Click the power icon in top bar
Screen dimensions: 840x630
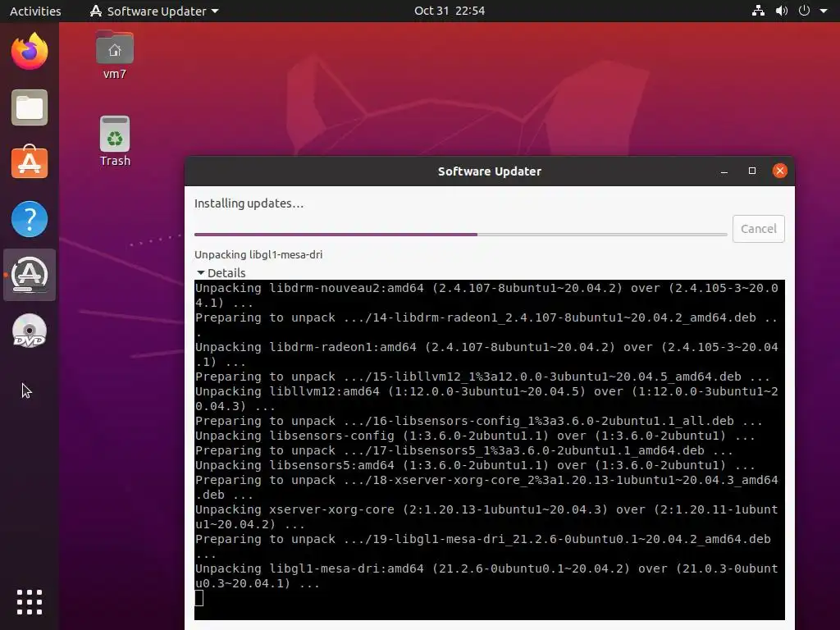[x=804, y=11]
